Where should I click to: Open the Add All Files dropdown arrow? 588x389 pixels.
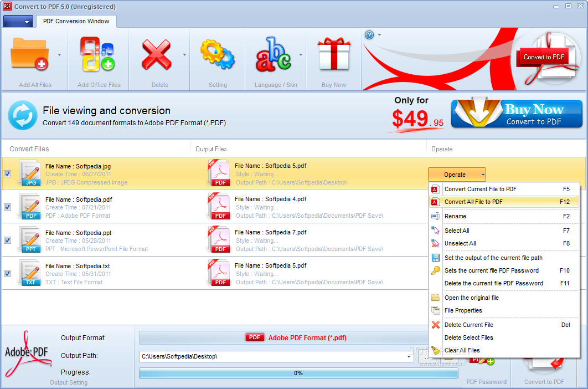(x=59, y=55)
